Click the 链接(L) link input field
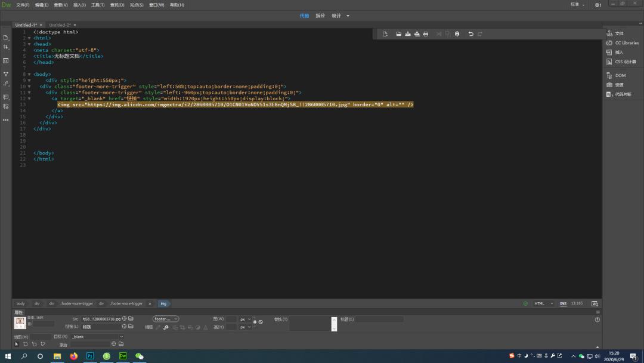The width and height of the screenshot is (644, 363). coord(100,327)
